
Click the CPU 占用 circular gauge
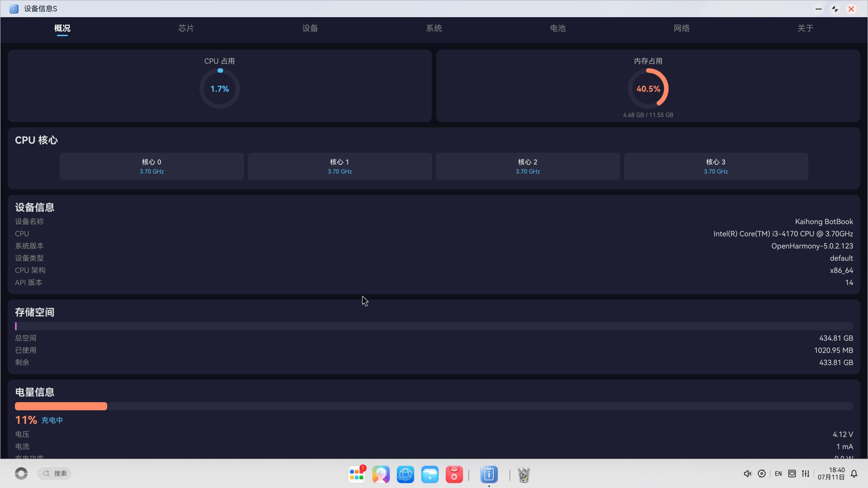(x=220, y=89)
